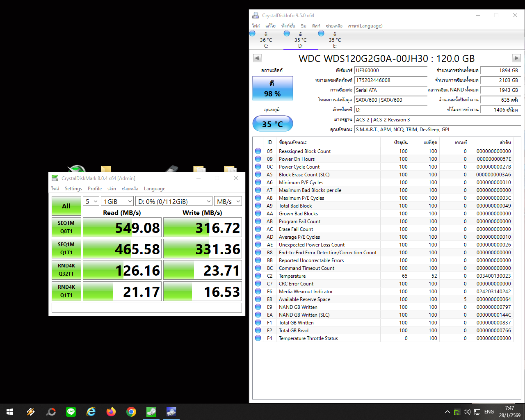Open the Settings menu in CrystalDiskMark
The height and width of the screenshot is (420, 525).
(x=73, y=189)
